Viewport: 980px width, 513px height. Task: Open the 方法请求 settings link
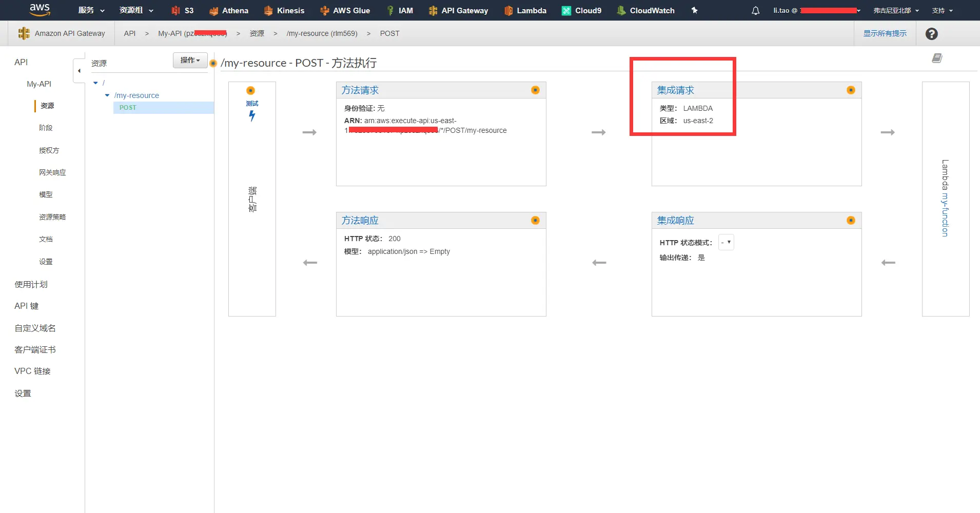pyautogui.click(x=360, y=90)
